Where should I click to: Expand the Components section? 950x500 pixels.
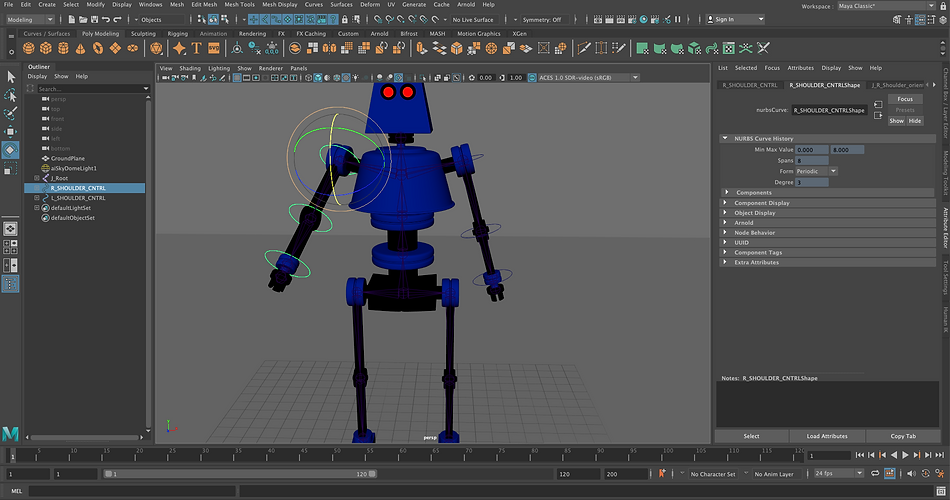pos(726,192)
